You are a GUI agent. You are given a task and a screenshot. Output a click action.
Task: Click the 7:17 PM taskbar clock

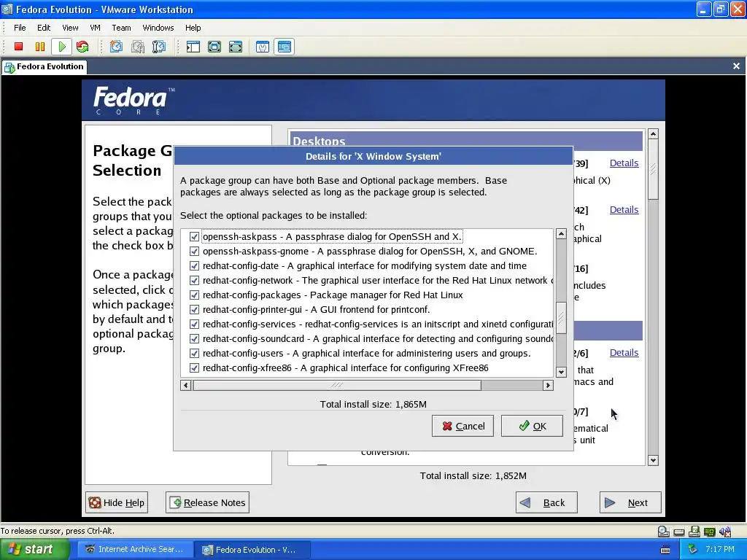(719, 550)
